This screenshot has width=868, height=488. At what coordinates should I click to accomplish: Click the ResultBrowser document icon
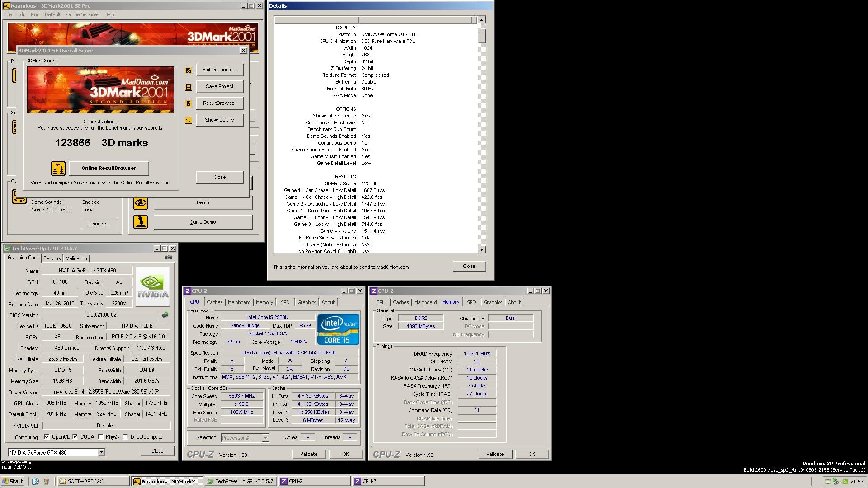(x=189, y=103)
